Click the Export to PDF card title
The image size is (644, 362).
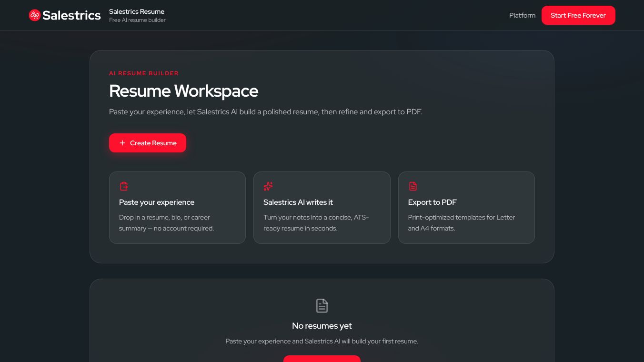[432, 202]
